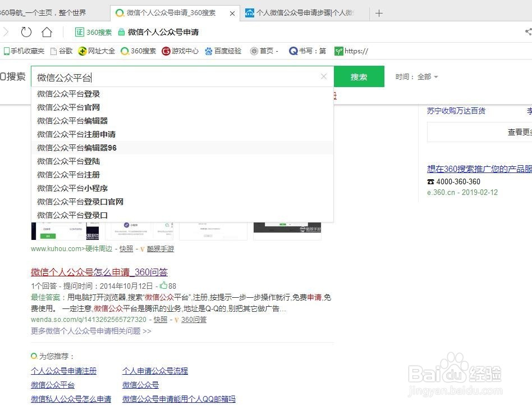The width and height of the screenshot is (532, 409).
Task: Click the green lock security icon
Action: (x=121, y=32)
